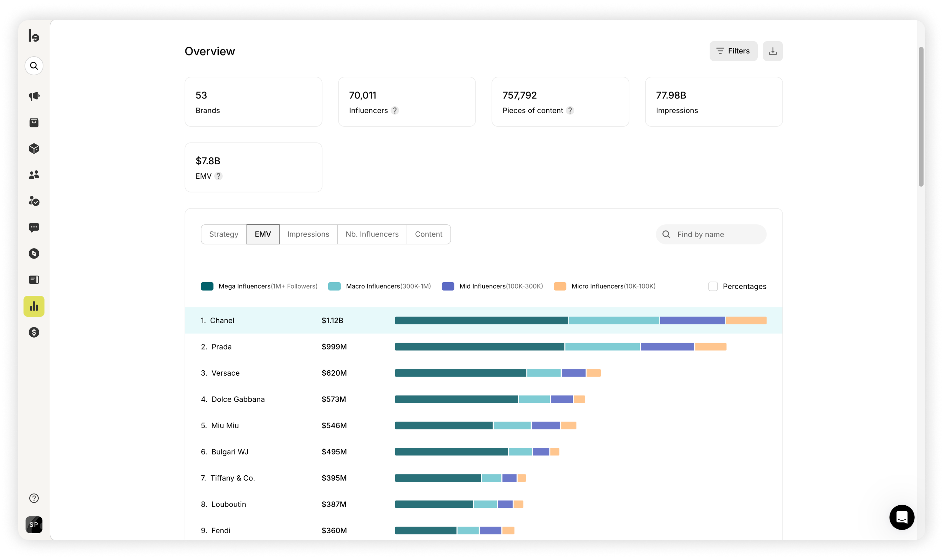Click the EMV help question mark

pyautogui.click(x=218, y=176)
